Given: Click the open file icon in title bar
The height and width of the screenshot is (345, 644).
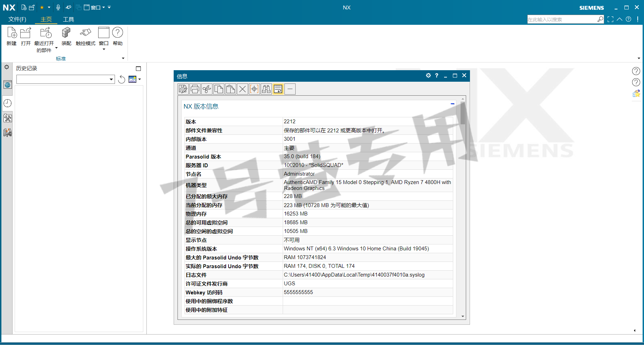Looking at the screenshot, I should pos(32,7).
